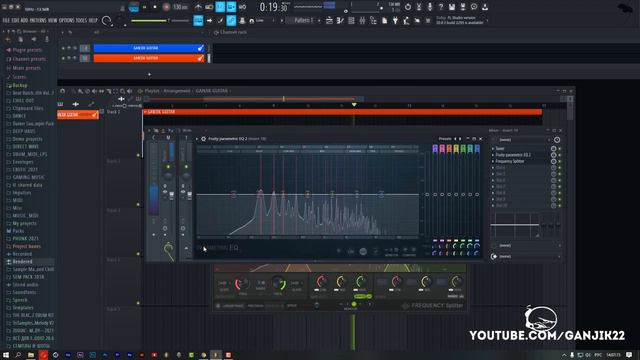Click the metronome icon near the tempo
The image size is (640, 360).
[198, 7]
